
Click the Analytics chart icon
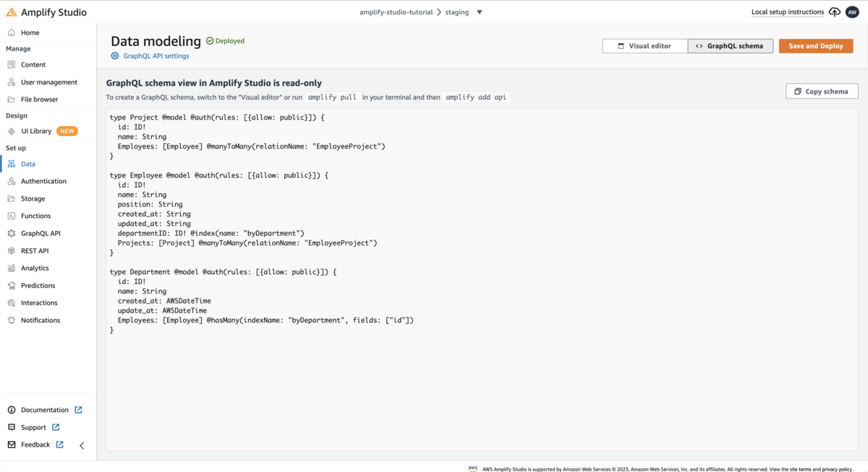[x=12, y=268]
